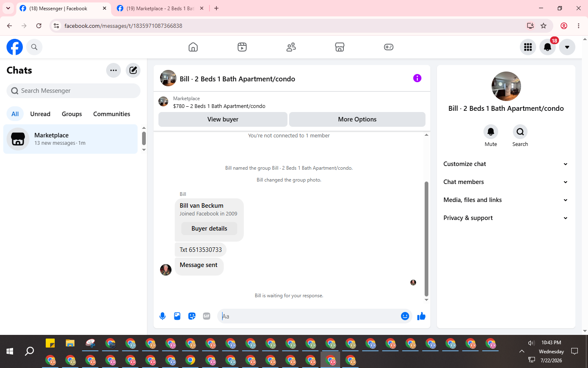Open the Facebook Video tab icon
The height and width of the screenshot is (368, 588).
[x=242, y=47]
